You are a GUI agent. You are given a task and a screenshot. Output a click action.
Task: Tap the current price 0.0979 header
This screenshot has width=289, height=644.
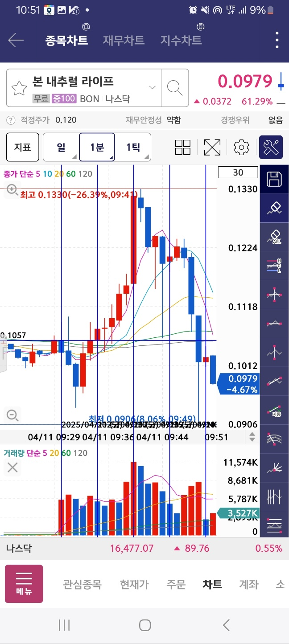(245, 82)
